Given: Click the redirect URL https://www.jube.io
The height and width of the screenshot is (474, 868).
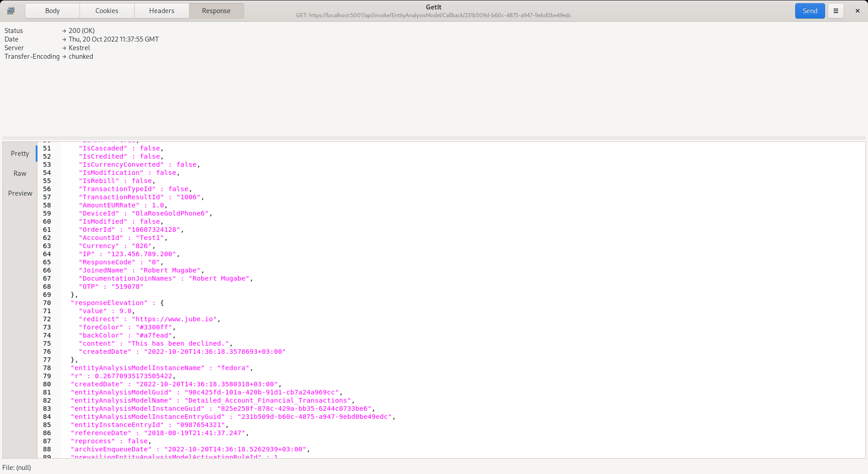Looking at the screenshot, I should pos(174,319).
